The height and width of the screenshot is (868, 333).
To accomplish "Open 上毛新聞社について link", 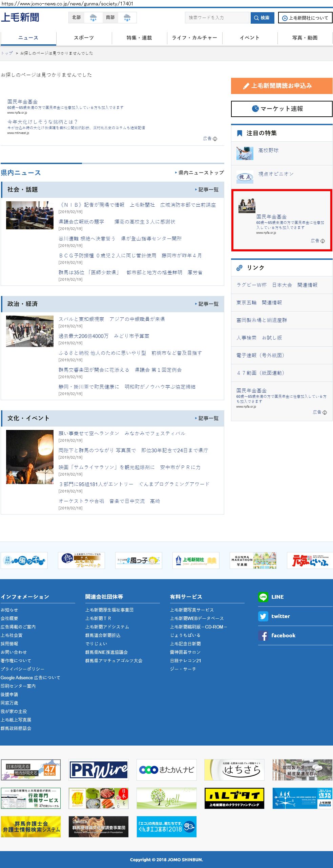I will 305,18.
